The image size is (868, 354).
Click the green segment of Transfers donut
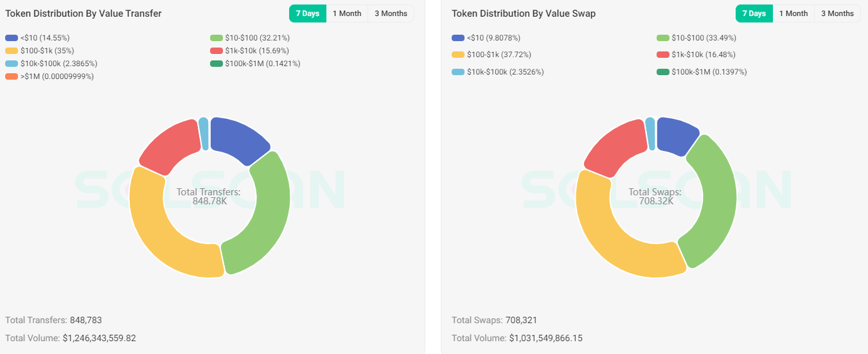pos(269,206)
